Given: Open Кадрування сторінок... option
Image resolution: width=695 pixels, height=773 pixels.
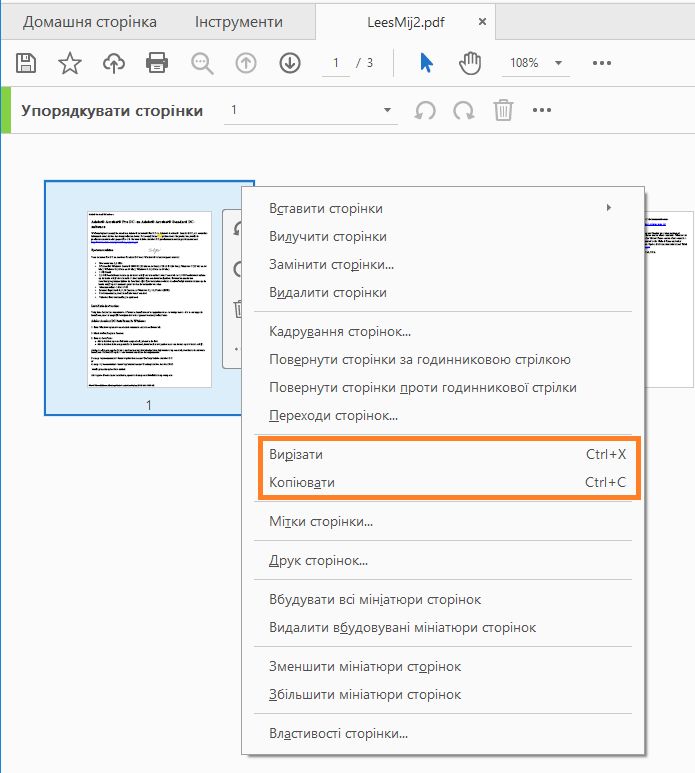Looking at the screenshot, I should click(x=443, y=332).
